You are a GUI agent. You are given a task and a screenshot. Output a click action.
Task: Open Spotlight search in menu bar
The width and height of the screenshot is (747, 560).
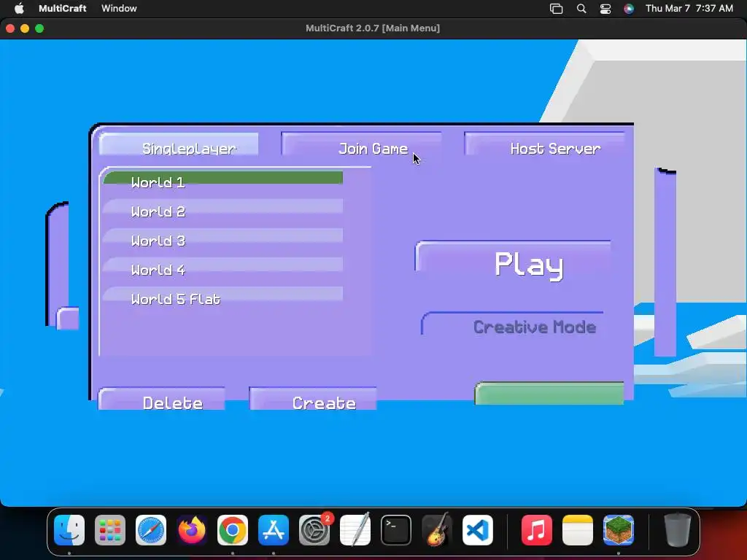pos(581,9)
